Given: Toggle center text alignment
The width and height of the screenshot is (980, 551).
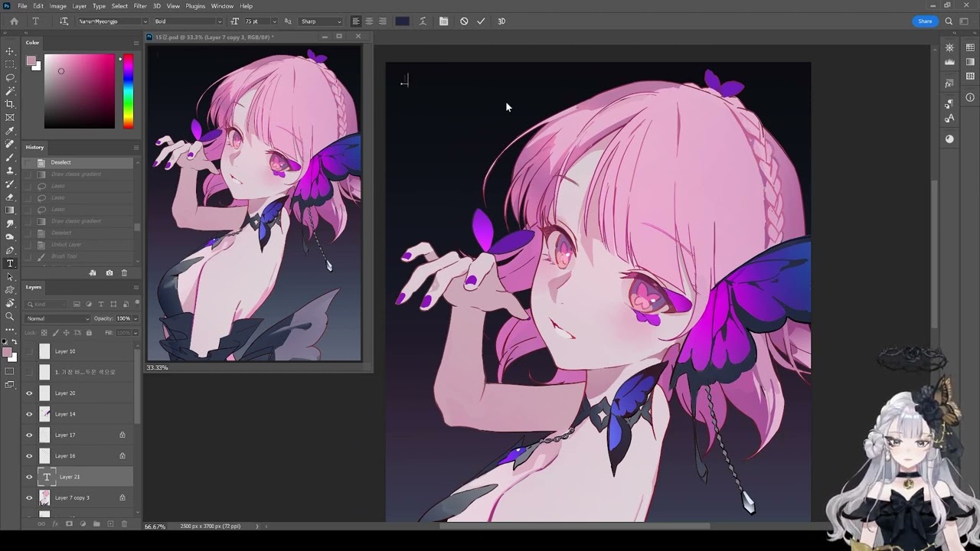Looking at the screenshot, I should tap(369, 21).
